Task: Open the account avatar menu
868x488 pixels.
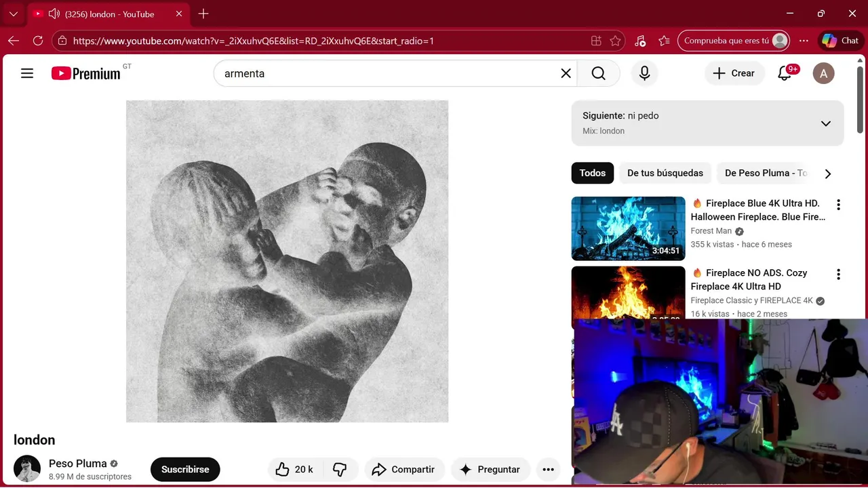Action: [823, 73]
